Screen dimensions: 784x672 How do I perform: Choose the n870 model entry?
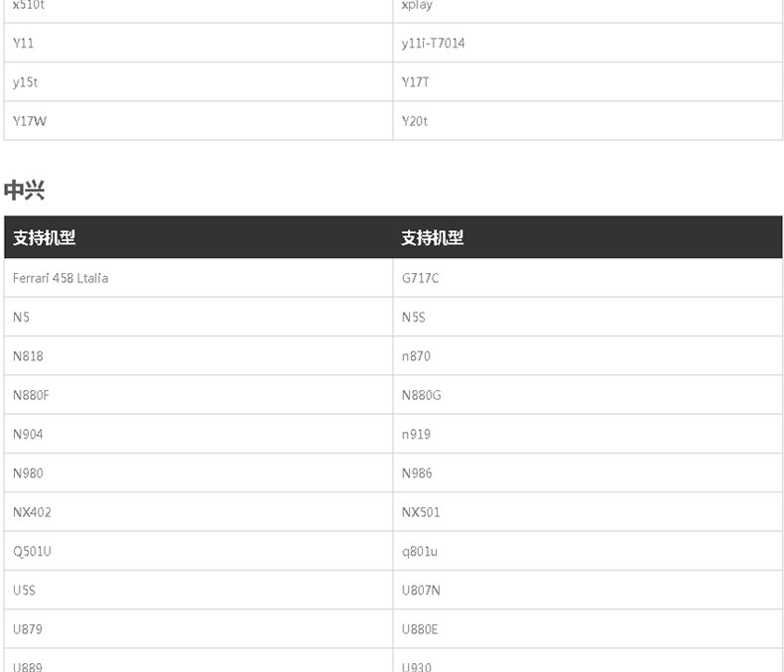(x=416, y=356)
